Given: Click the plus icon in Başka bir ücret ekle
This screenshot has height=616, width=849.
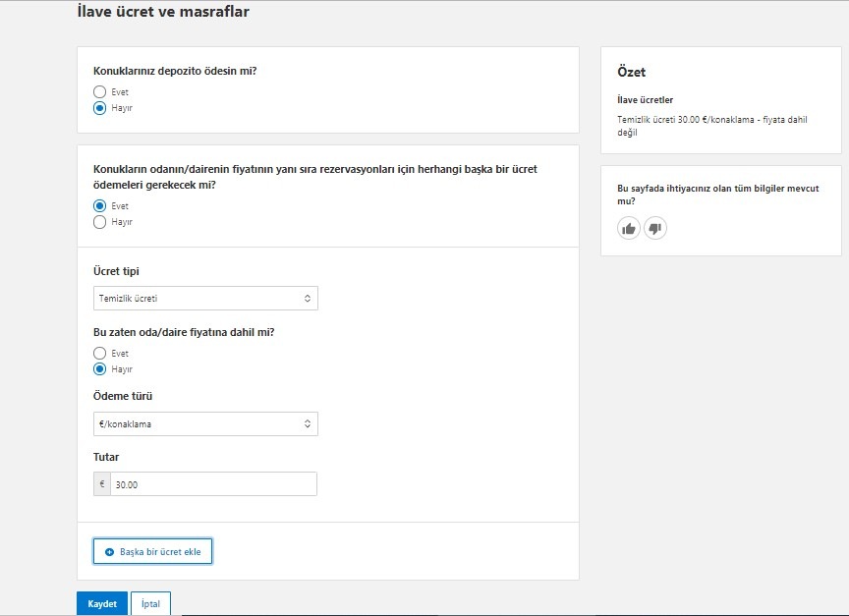Looking at the screenshot, I should (109, 551).
